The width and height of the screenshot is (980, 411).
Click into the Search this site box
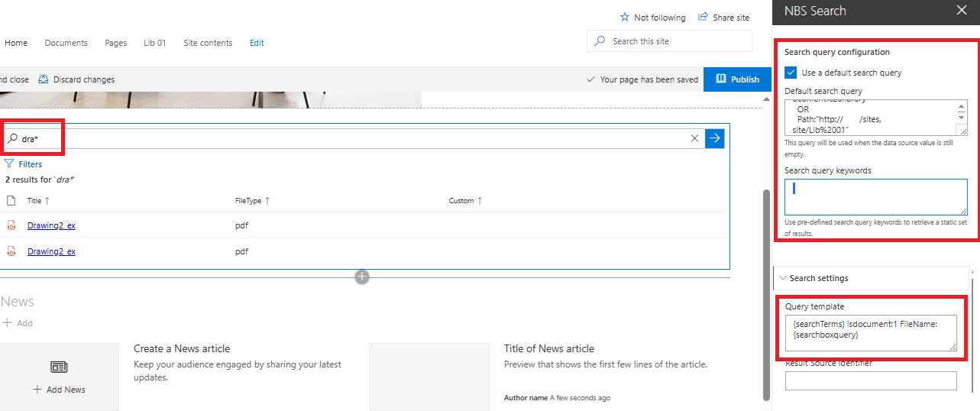669,41
